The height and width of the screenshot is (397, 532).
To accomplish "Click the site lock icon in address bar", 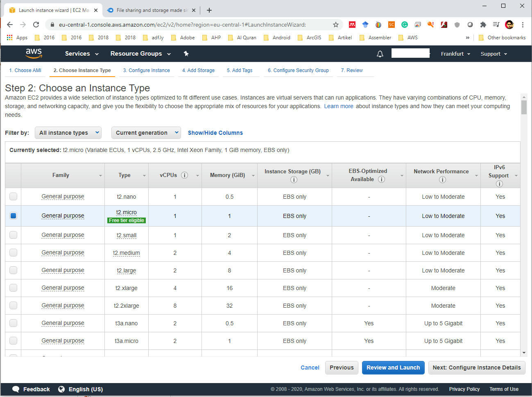I will (x=52, y=25).
